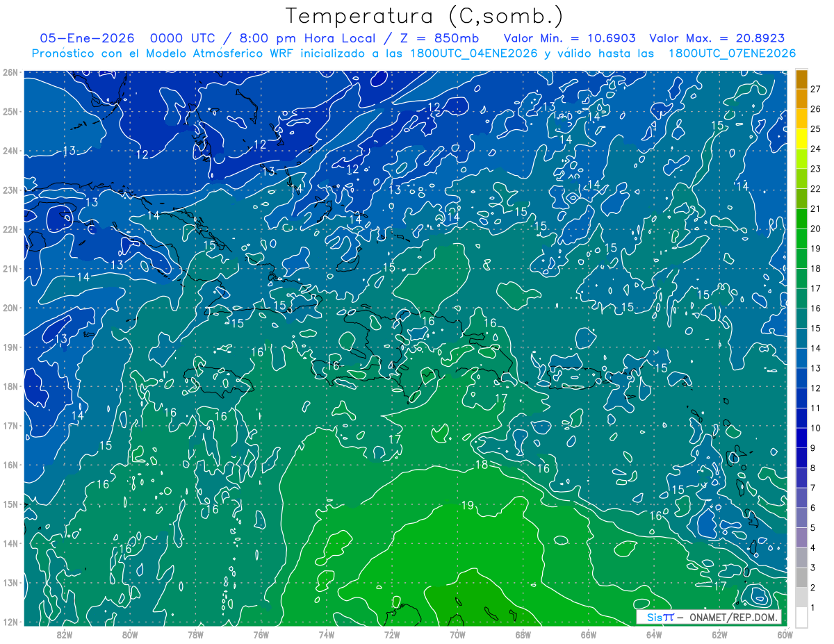834x644 pixels.
Task: Click the "1800UTC_04ENE2026" initialization timestamp
Action: click(x=473, y=53)
